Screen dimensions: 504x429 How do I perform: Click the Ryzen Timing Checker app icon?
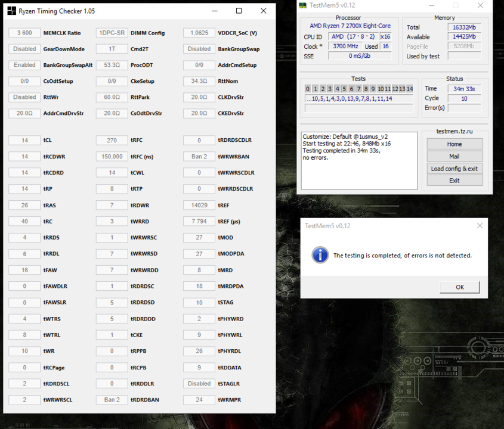pyautogui.click(x=11, y=11)
